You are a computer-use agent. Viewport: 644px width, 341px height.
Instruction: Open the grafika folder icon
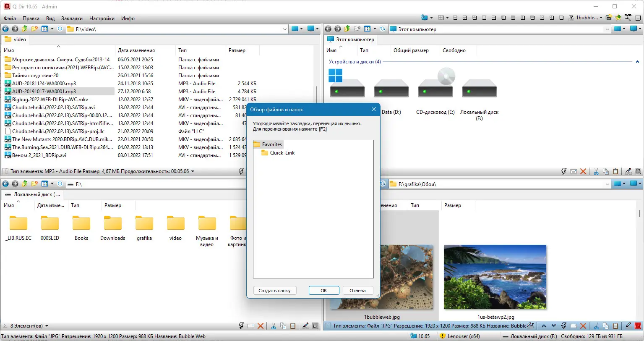(144, 223)
